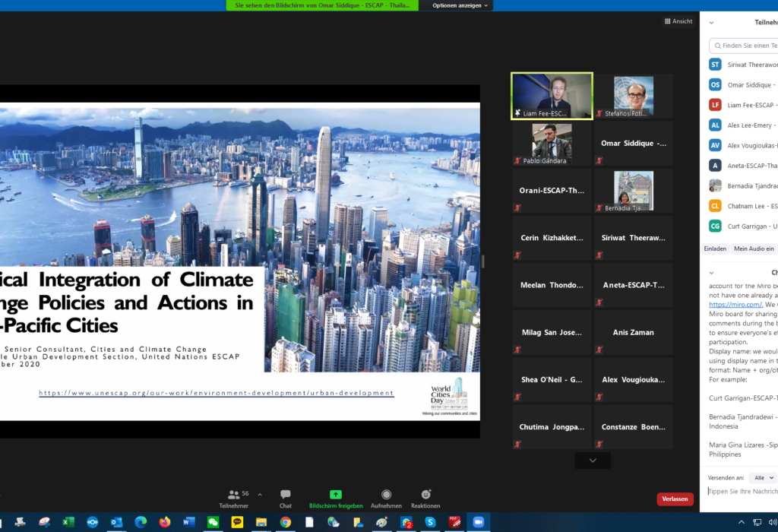Click the down arrow below the video gallery
This screenshot has height=532, width=778.
tap(592, 460)
